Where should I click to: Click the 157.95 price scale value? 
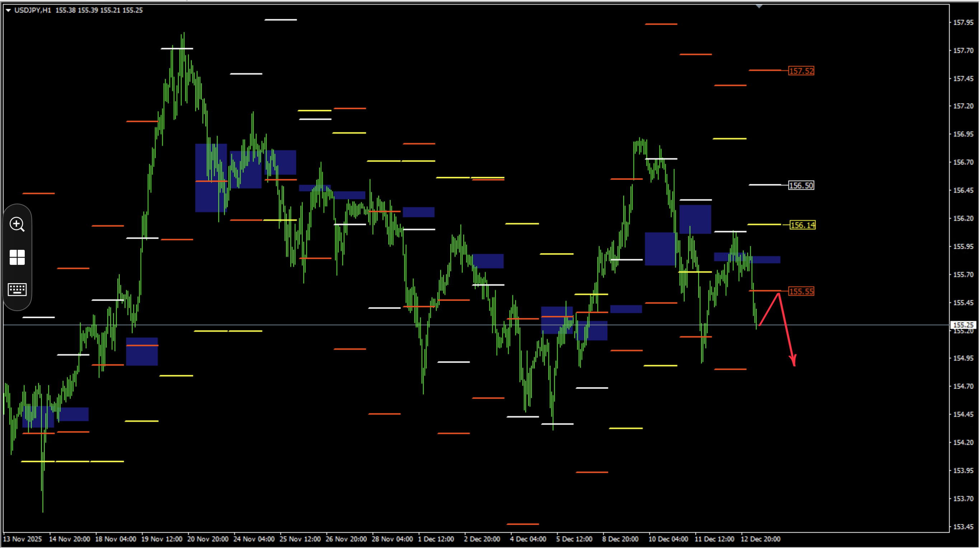pos(963,23)
